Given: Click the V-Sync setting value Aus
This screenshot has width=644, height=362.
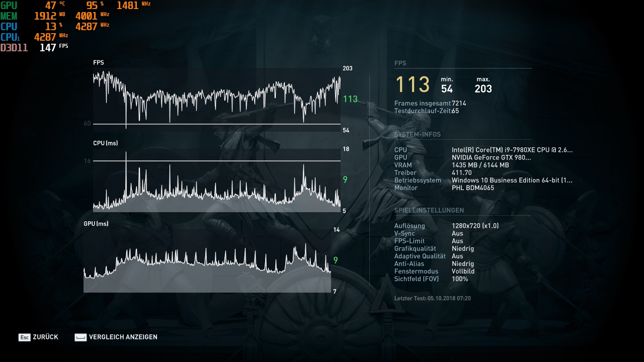Looking at the screenshot, I should point(457,233).
